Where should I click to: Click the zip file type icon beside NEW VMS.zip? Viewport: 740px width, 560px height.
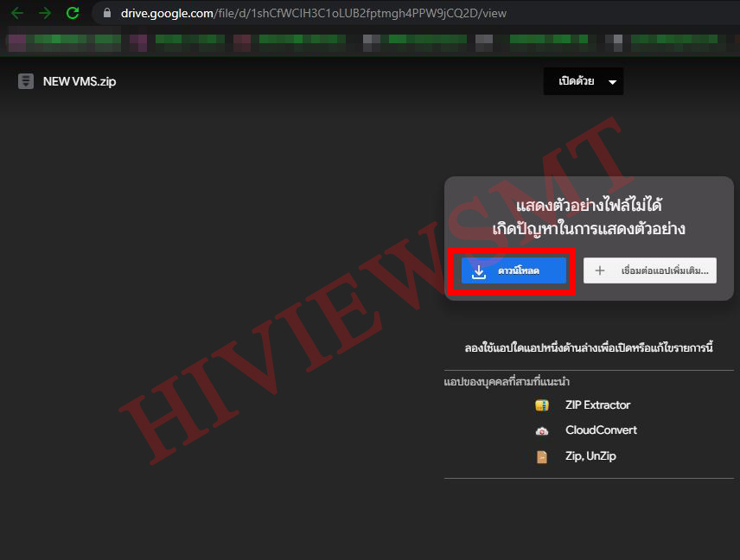point(25,81)
